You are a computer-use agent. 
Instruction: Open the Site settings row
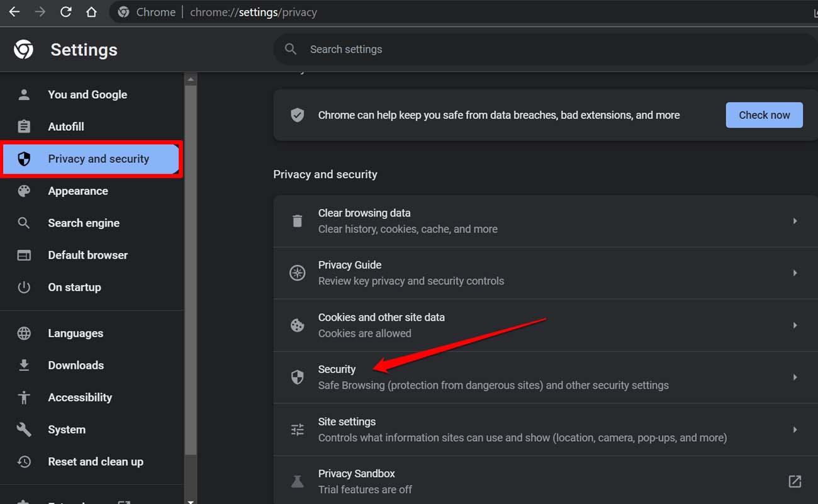[x=546, y=429]
